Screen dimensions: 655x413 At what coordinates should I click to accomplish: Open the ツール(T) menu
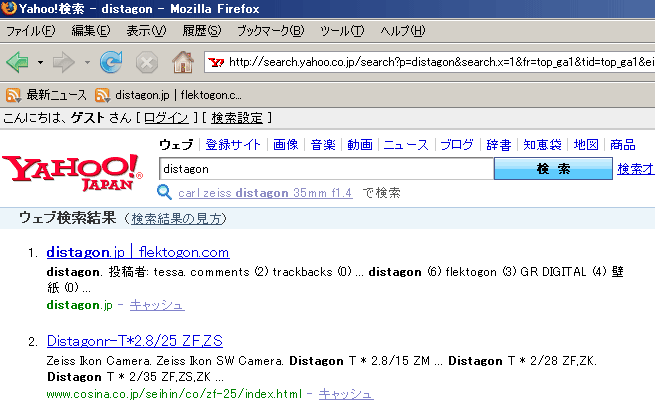(342, 30)
